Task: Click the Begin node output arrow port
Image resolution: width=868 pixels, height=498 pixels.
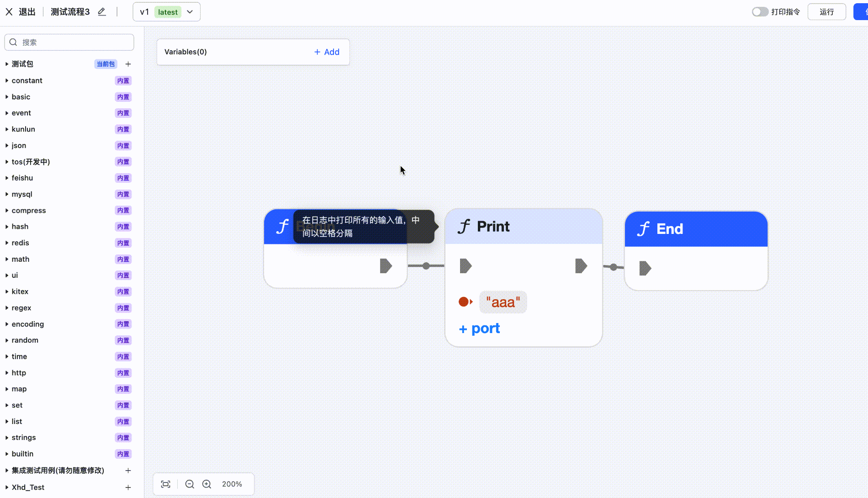Action: pos(386,266)
